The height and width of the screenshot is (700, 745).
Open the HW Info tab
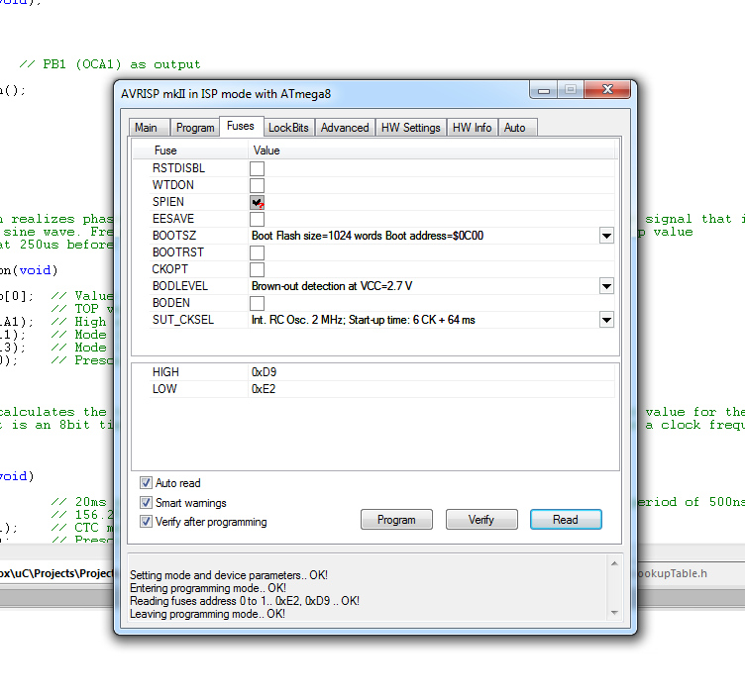coord(472,128)
